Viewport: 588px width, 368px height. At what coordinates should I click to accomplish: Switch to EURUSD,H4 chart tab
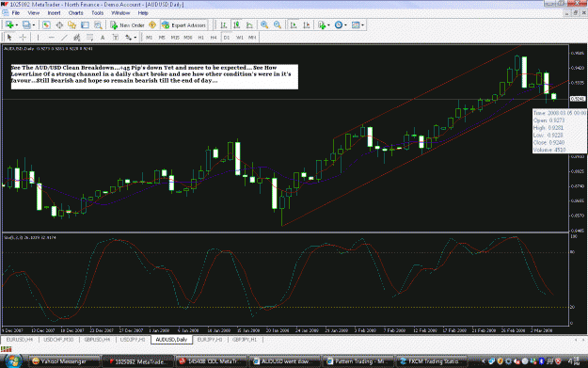coord(20,340)
